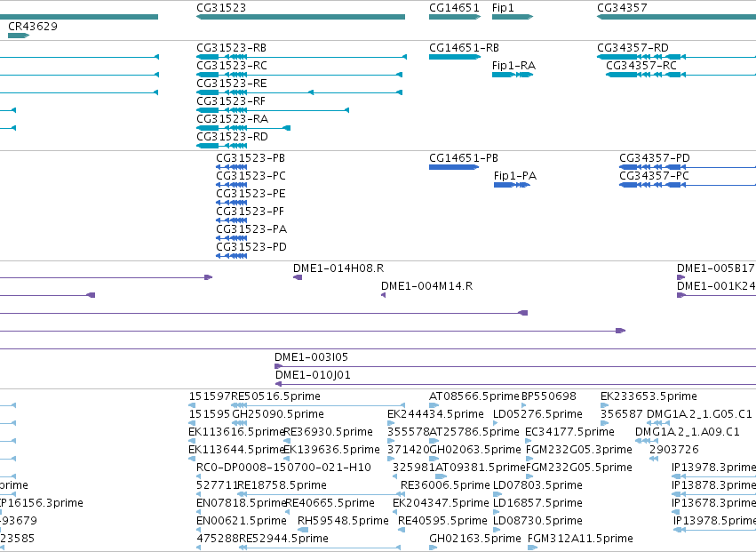Image resolution: width=756 pixels, height=552 pixels.
Task: Click EST 2903726
Action: pos(673,450)
